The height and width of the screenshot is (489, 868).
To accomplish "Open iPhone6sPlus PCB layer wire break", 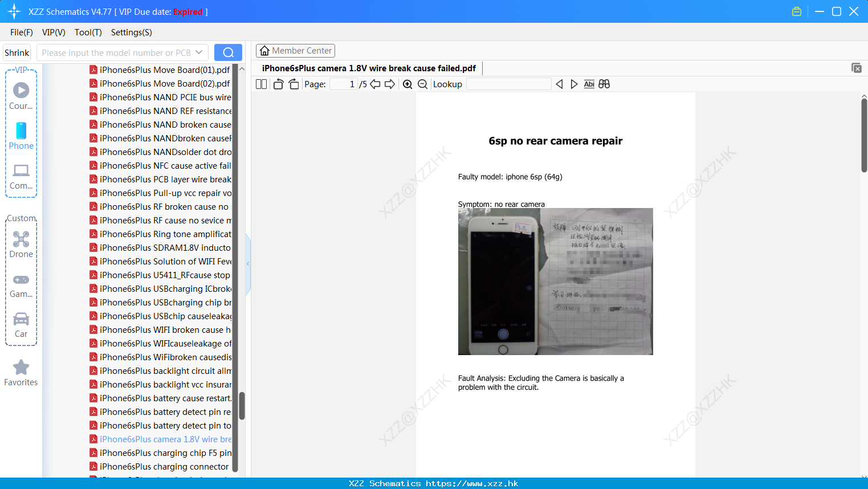I will pyautogui.click(x=160, y=180).
